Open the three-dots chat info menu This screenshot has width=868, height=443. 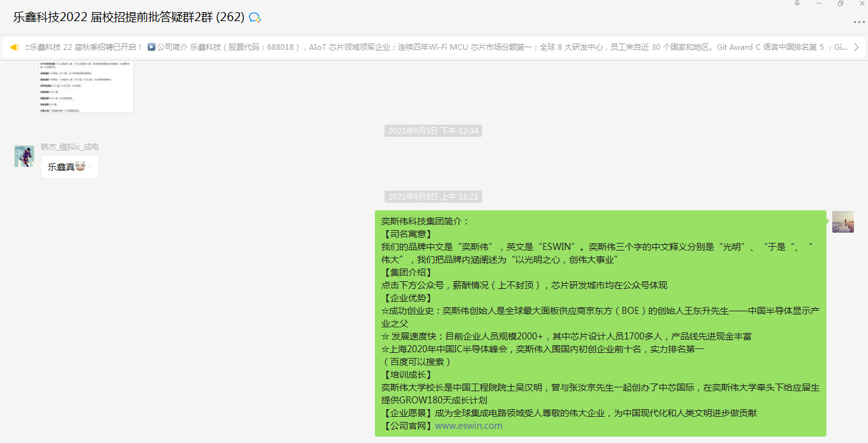pyautogui.click(x=859, y=22)
